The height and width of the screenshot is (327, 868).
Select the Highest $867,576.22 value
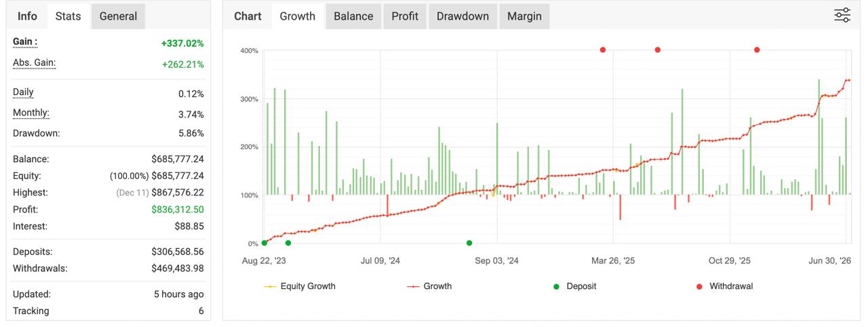178,193
